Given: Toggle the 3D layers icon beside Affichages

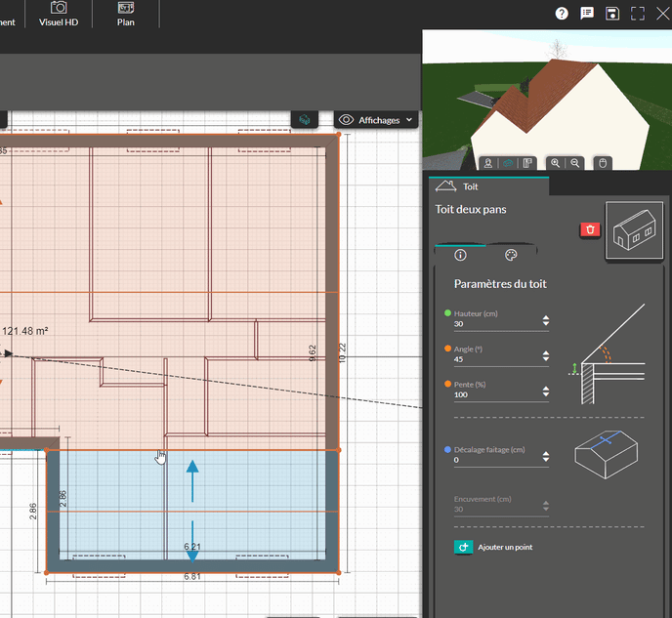Looking at the screenshot, I should coord(305,120).
